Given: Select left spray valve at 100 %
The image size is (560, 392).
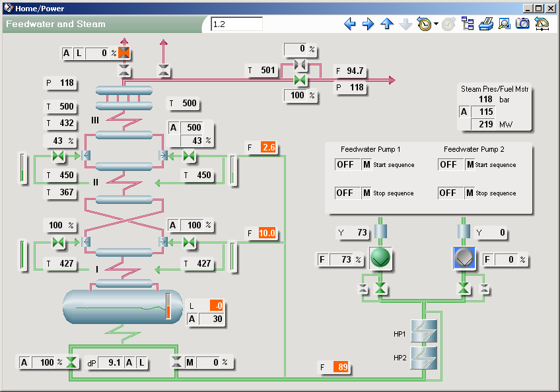Looking at the screenshot, I should [58, 242].
